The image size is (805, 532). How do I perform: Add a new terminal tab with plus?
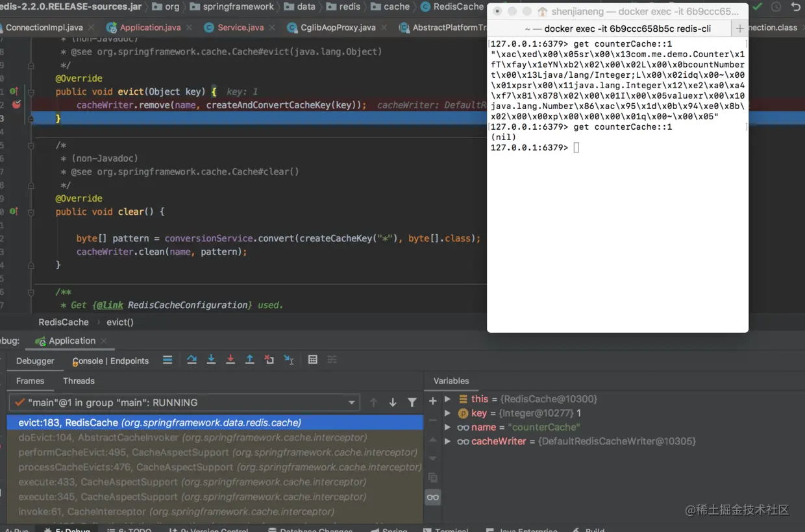coord(739,29)
